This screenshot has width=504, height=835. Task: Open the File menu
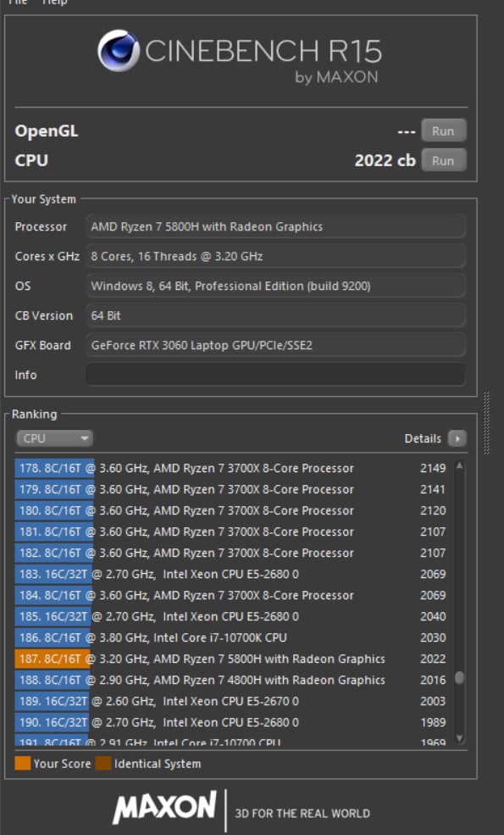(18, 3)
